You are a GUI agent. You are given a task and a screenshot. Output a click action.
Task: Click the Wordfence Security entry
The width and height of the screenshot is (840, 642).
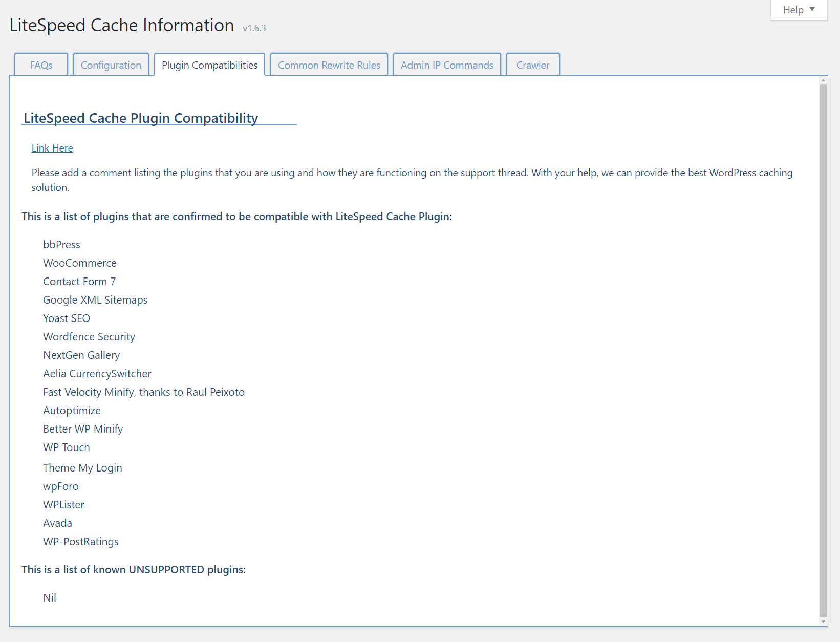pyautogui.click(x=89, y=337)
